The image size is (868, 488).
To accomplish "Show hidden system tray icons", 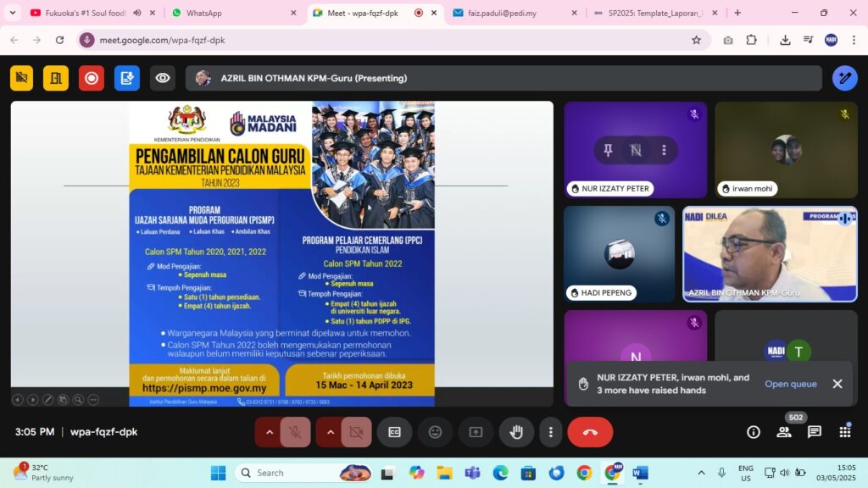I will tap(701, 473).
